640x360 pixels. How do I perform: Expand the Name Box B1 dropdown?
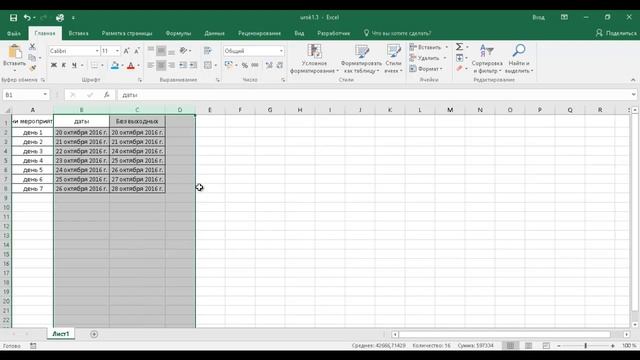coord(45,95)
